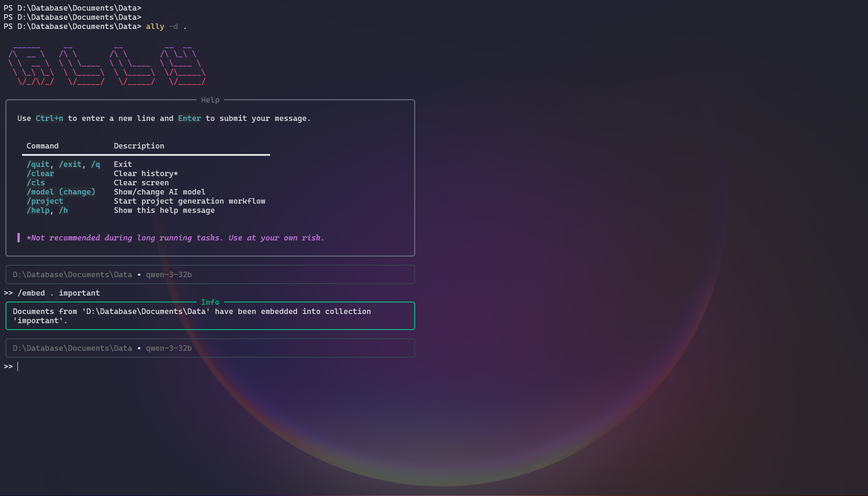868x496 pixels.
Task: Click the upper qwen-3-32b status bar
Action: tap(210, 274)
